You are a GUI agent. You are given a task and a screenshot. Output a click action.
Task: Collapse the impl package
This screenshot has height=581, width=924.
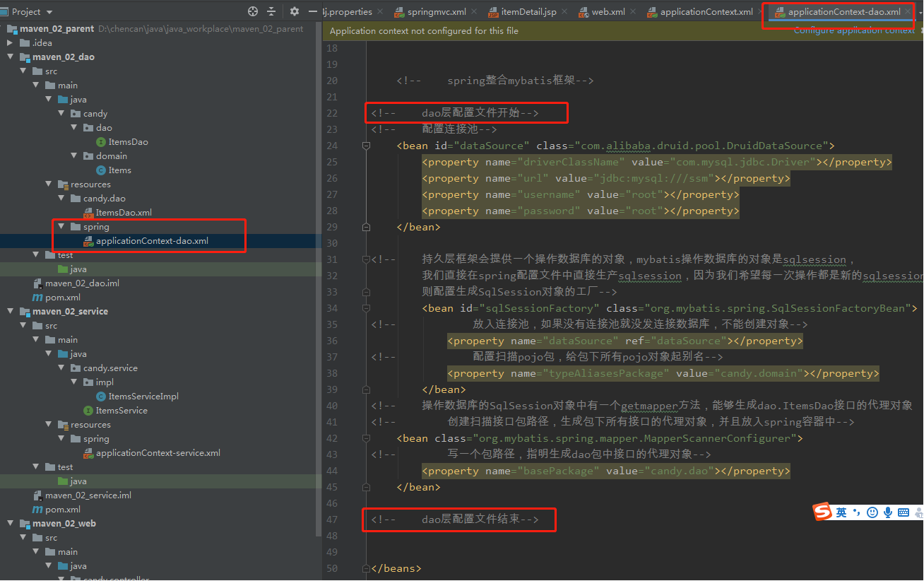(73, 382)
